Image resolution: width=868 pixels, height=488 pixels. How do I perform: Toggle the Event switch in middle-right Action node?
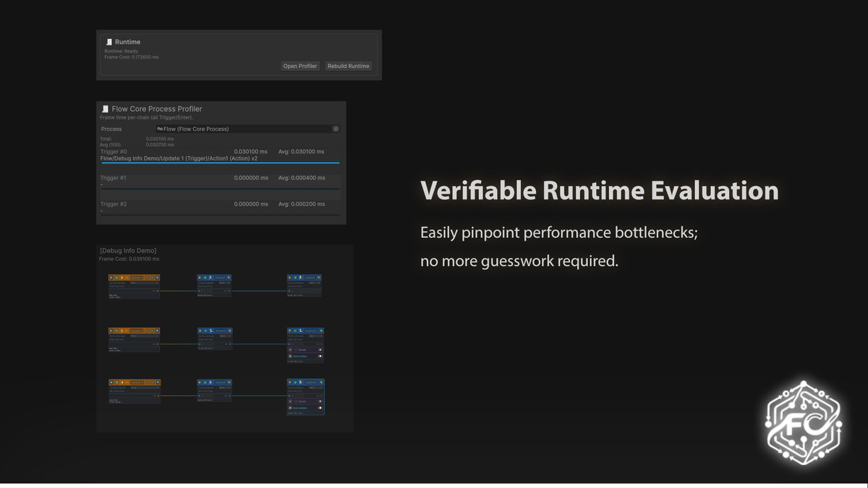point(319,349)
